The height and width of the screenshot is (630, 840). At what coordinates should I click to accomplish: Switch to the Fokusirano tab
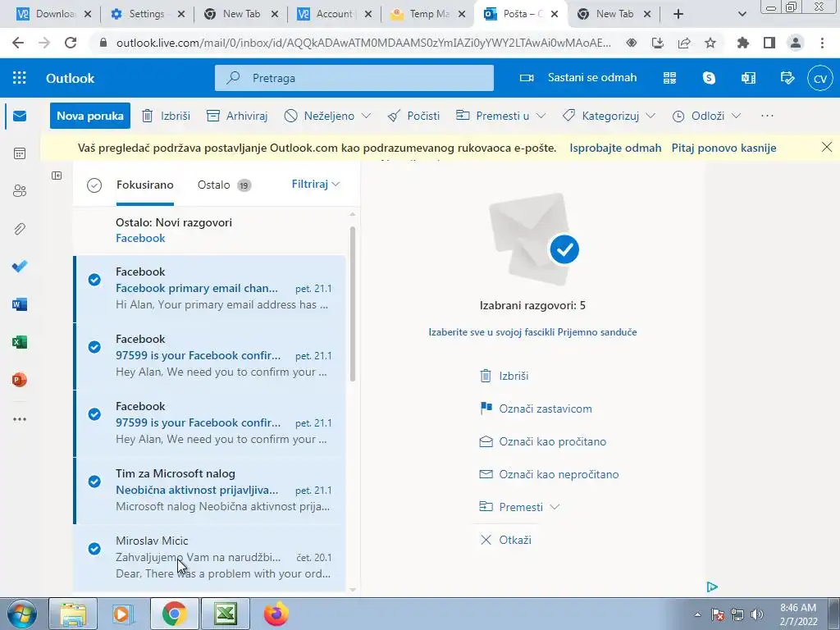click(x=144, y=185)
